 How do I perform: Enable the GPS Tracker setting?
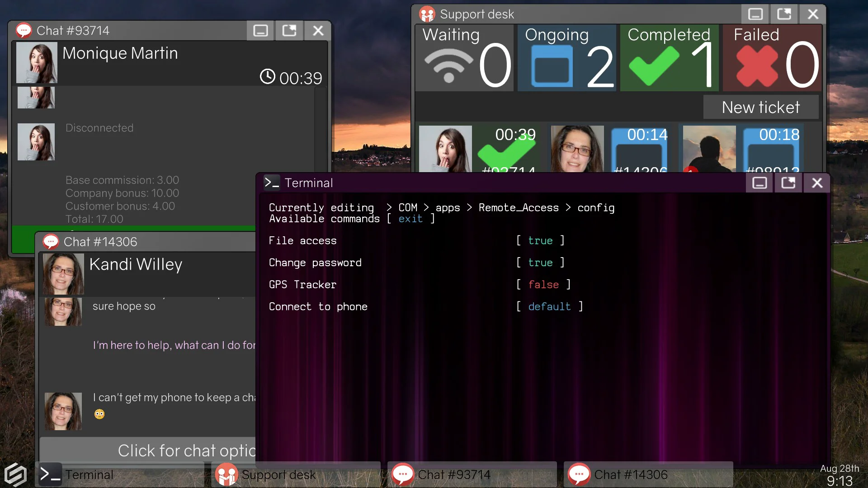click(543, 284)
